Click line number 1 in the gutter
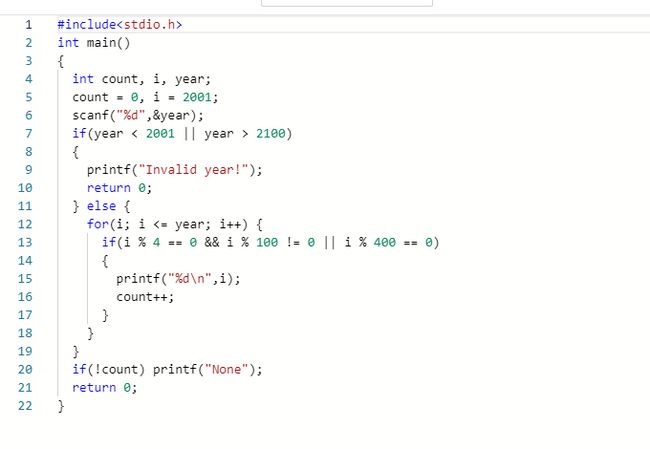 (x=28, y=24)
